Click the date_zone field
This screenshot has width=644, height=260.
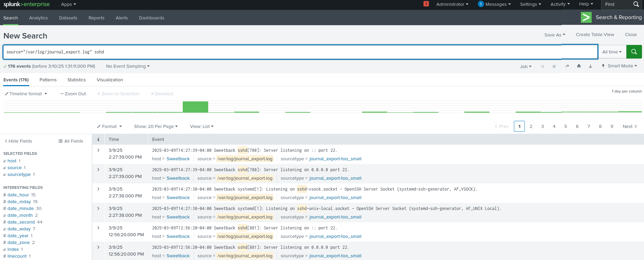tap(19, 242)
